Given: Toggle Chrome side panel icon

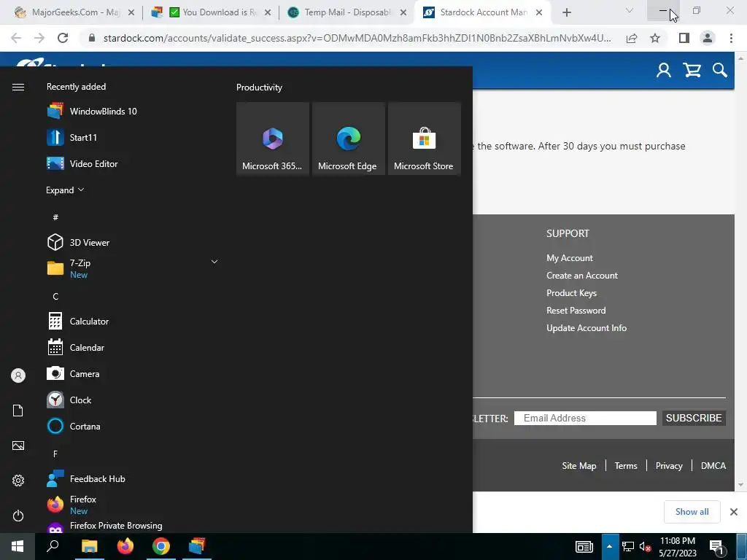Looking at the screenshot, I should tap(684, 38).
